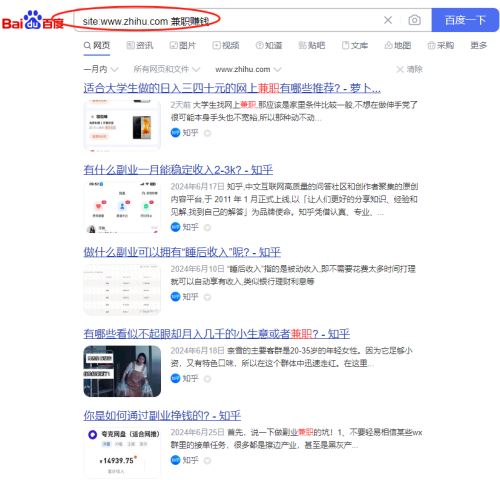Open result 做什么副业可以拥有睡后收入
The width and height of the screenshot is (500, 480).
(182, 252)
